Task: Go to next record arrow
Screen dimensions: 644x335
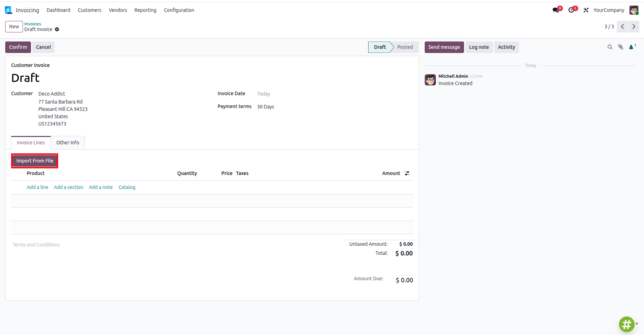Action: [x=634, y=26]
